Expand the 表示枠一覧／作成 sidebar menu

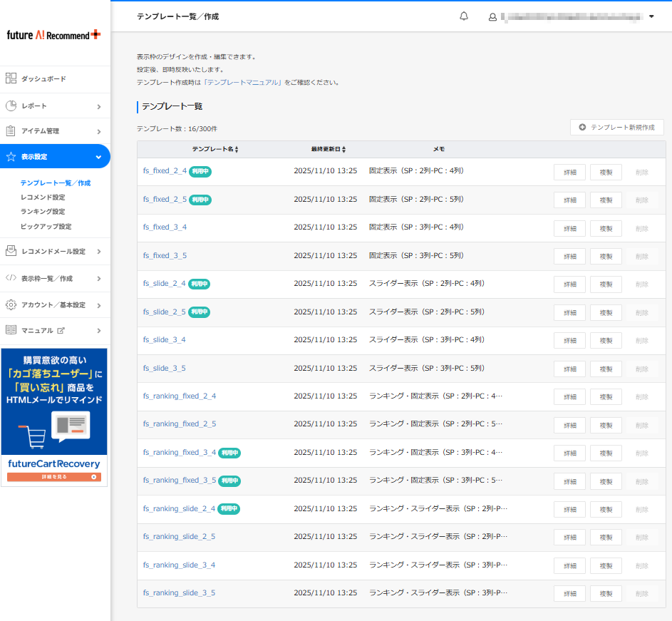click(98, 279)
